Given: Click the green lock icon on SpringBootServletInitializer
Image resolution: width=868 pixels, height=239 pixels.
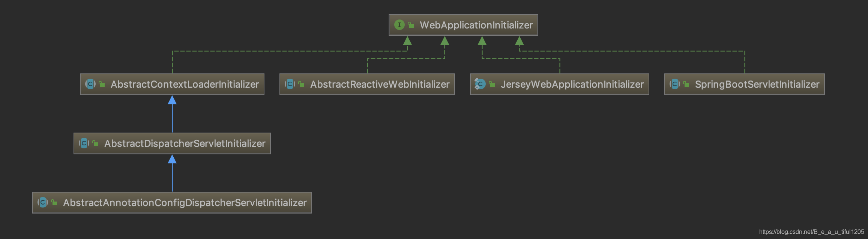Looking at the screenshot, I should click(686, 84).
